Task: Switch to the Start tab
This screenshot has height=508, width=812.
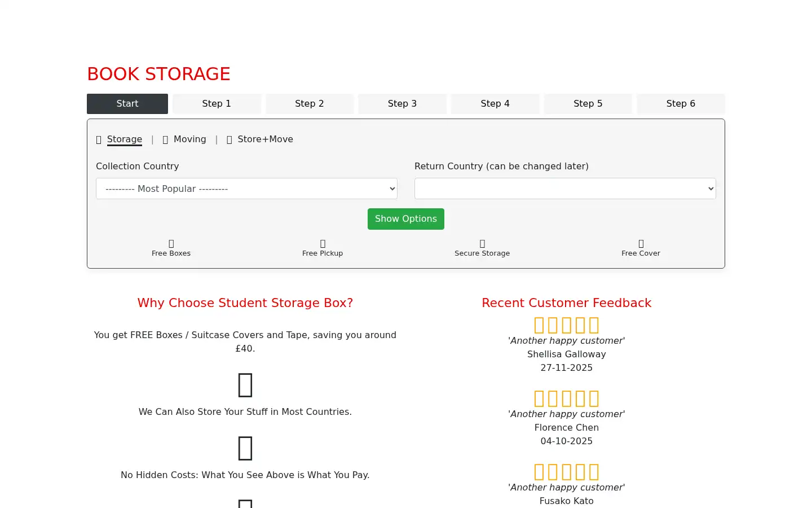Action: [127, 104]
